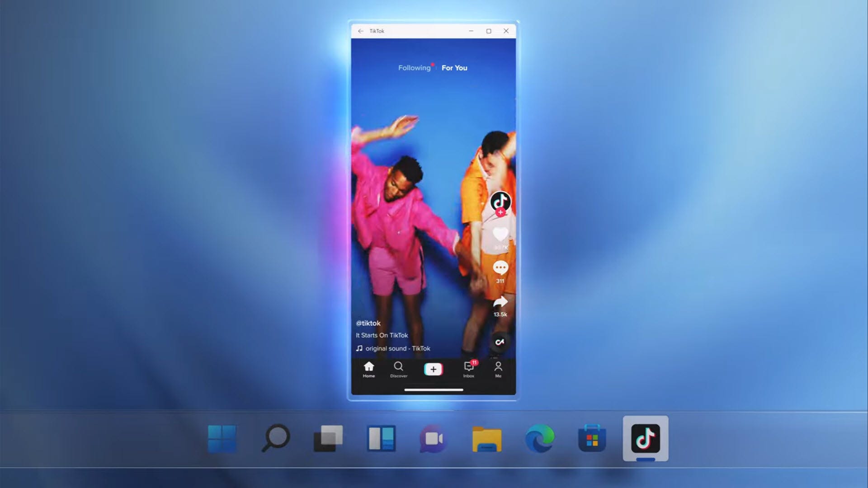868x488 pixels.
Task: Tap the Home icon in TikTok
Action: pyautogui.click(x=368, y=368)
